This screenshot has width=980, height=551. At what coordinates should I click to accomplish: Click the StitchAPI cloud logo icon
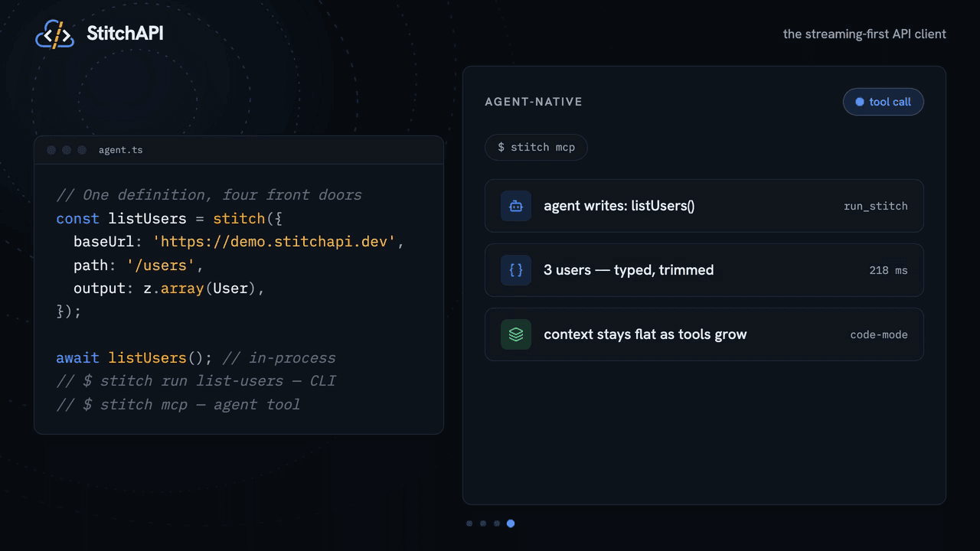[x=55, y=34]
